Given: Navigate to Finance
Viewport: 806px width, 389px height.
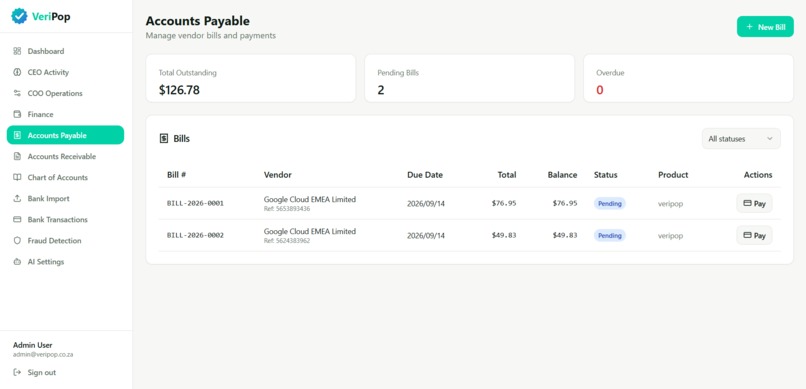Looking at the screenshot, I should click(x=65, y=115).
